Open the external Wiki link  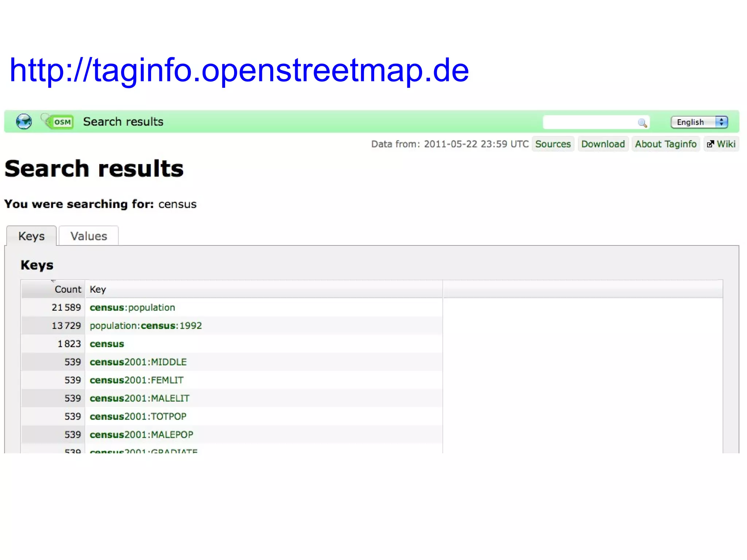tap(721, 144)
